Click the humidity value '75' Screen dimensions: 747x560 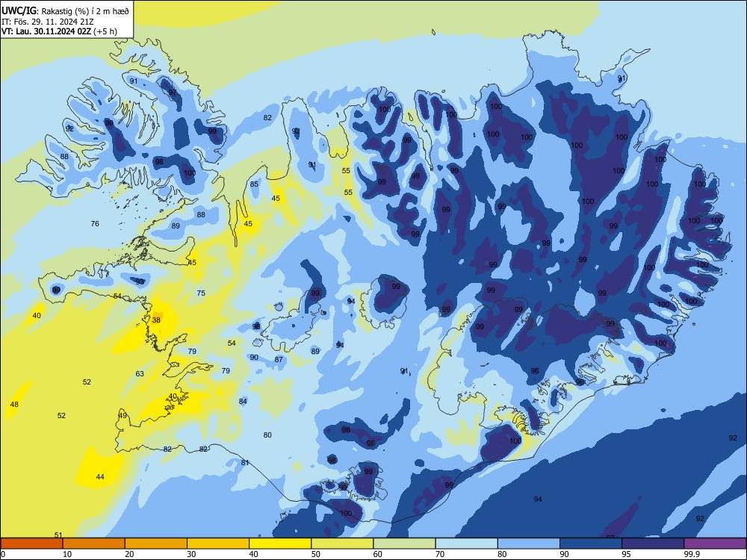click(201, 293)
